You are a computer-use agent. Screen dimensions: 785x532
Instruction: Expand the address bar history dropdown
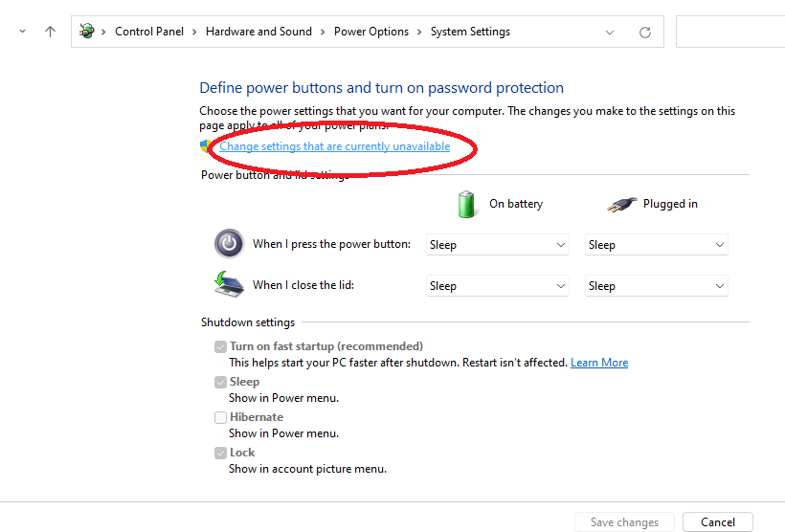pos(609,33)
